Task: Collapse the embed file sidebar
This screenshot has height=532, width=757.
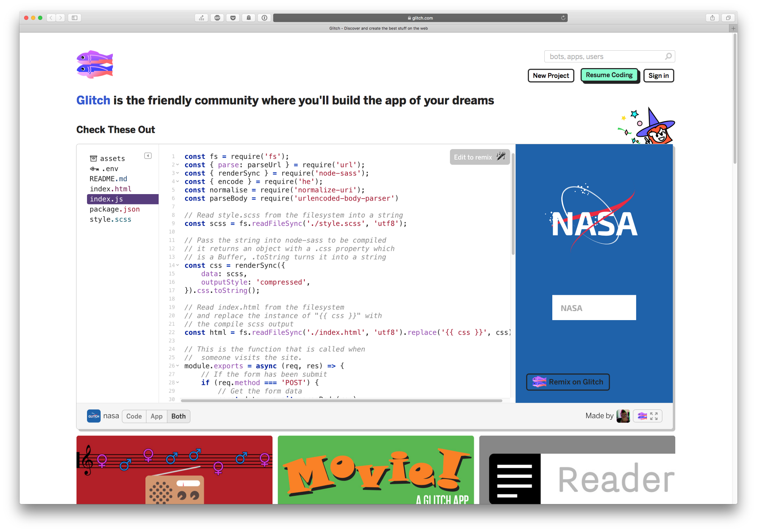Action: click(x=148, y=156)
